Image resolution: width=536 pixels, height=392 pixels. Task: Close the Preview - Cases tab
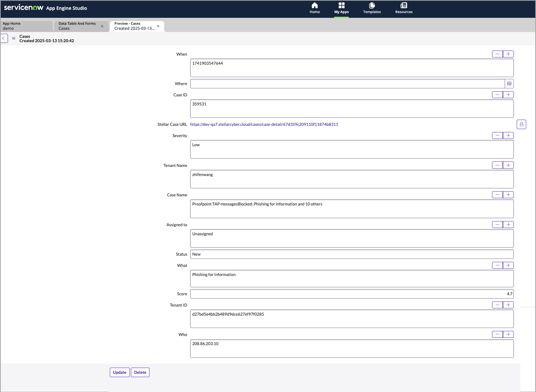[x=158, y=26]
